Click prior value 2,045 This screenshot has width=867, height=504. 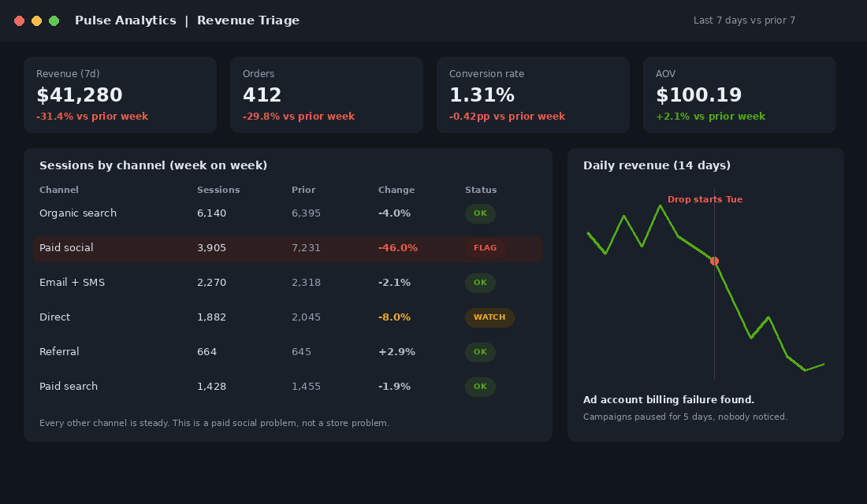click(307, 317)
